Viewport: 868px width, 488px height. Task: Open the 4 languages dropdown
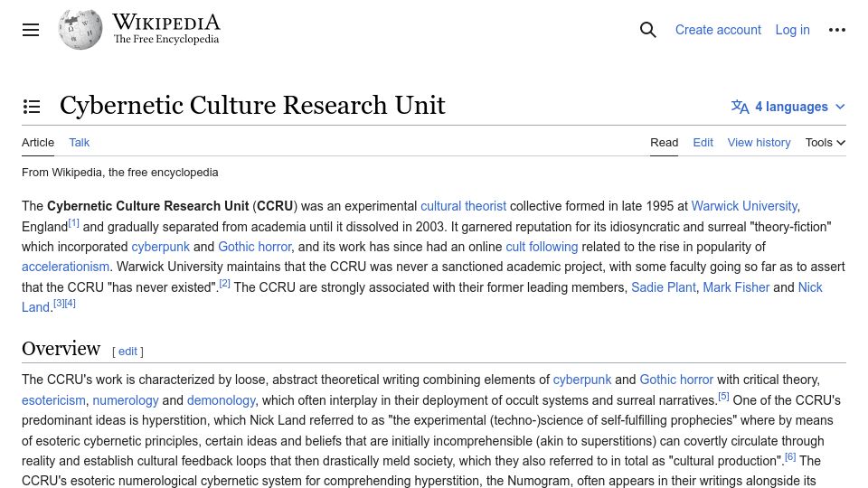pos(788,107)
